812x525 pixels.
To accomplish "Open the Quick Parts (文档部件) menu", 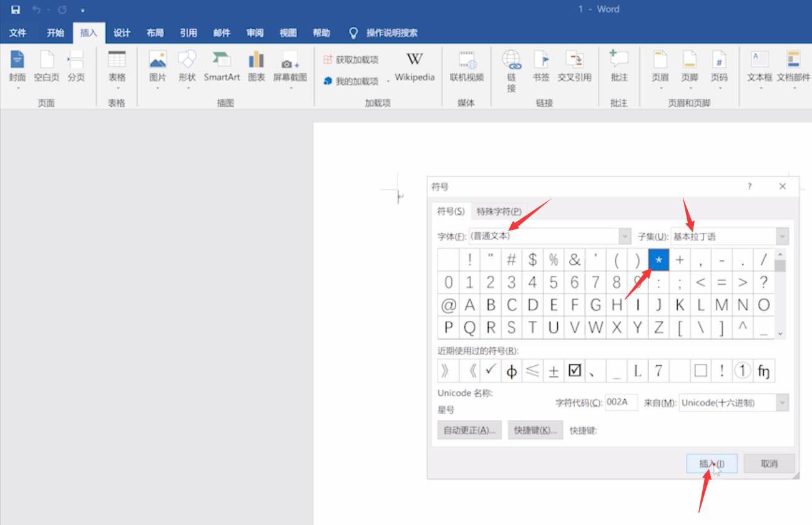I will pyautogui.click(x=793, y=69).
